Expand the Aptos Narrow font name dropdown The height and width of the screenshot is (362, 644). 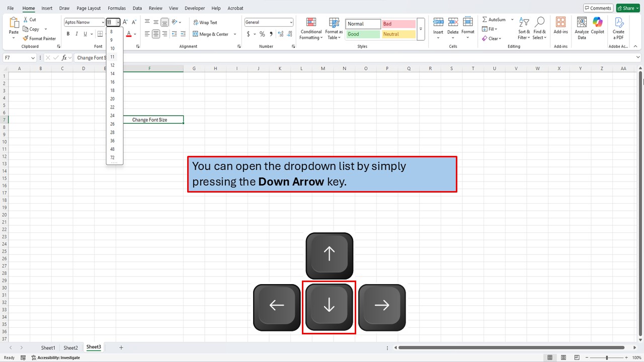[103, 22]
